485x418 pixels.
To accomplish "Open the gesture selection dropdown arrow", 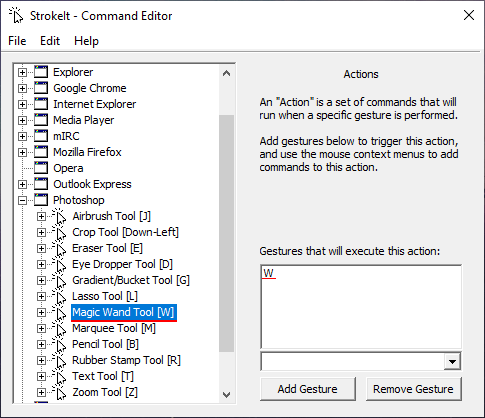I will point(452,361).
